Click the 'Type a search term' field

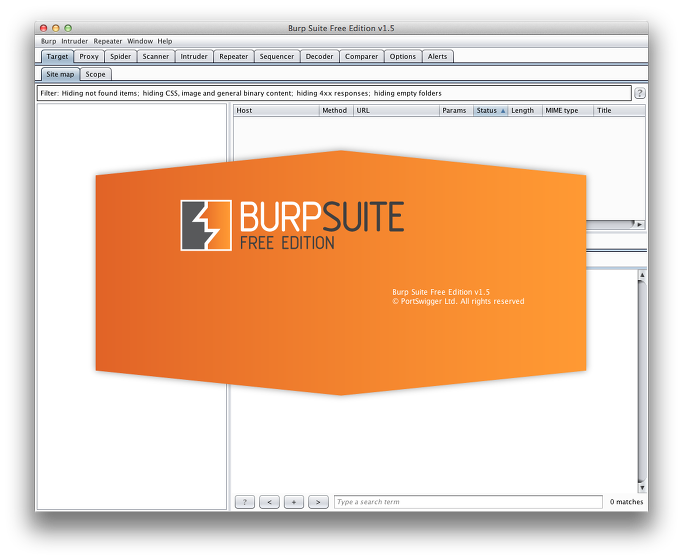[x=467, y=502]
